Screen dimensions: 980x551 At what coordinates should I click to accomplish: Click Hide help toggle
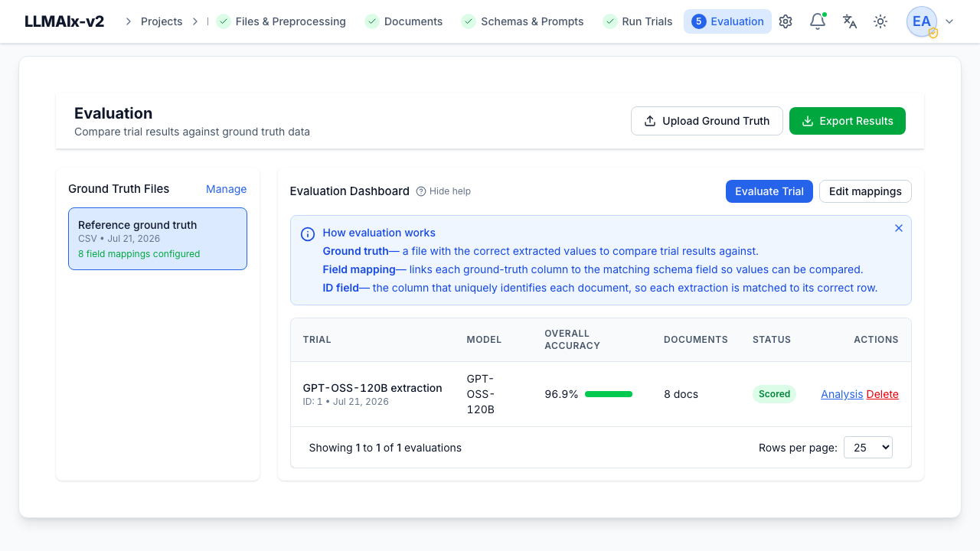(x=443, y=191)
